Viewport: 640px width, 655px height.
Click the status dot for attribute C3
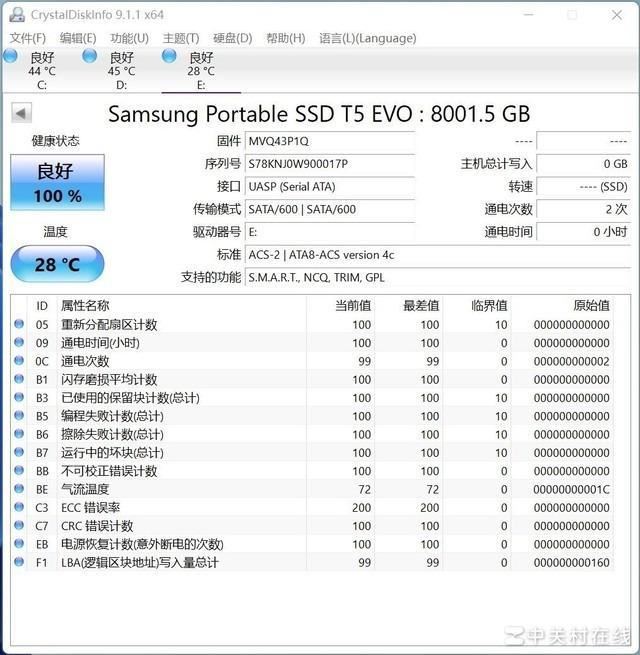pos(19,507)
